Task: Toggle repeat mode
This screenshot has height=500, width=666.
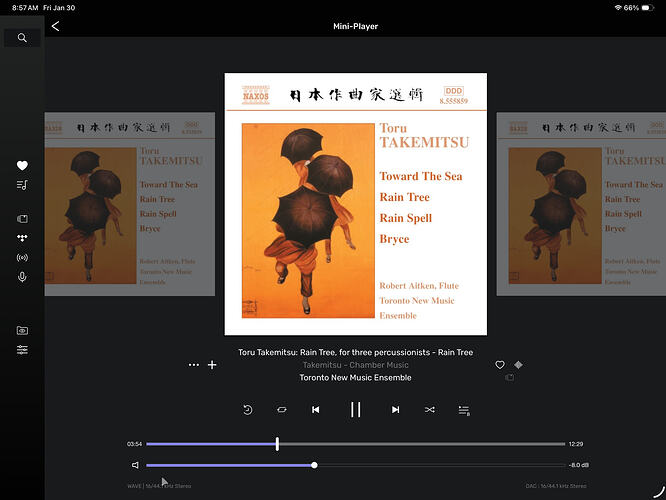Action: (282, 410)
